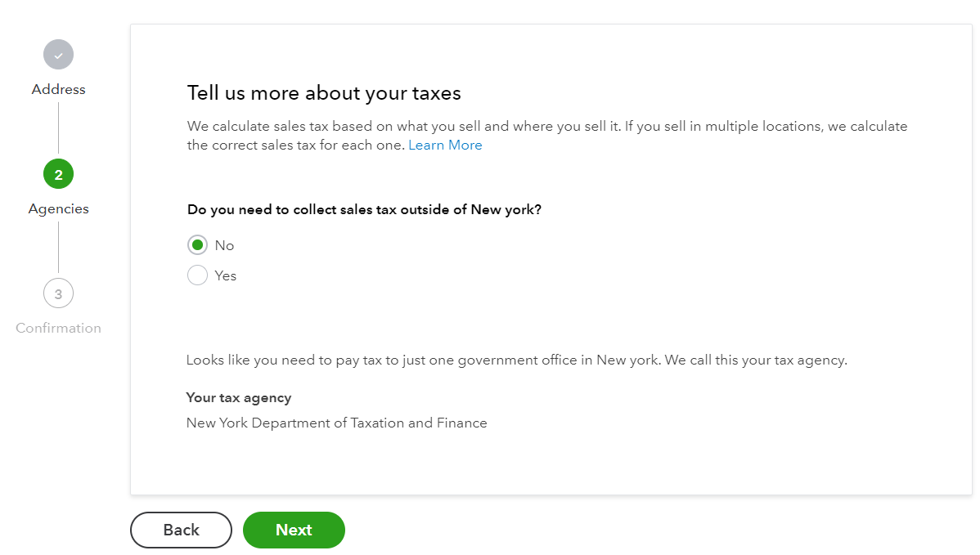Click the "Your tax agency" label
This screenshot has width=980, height=555.
pyautogui.click(x=239, y=398)
